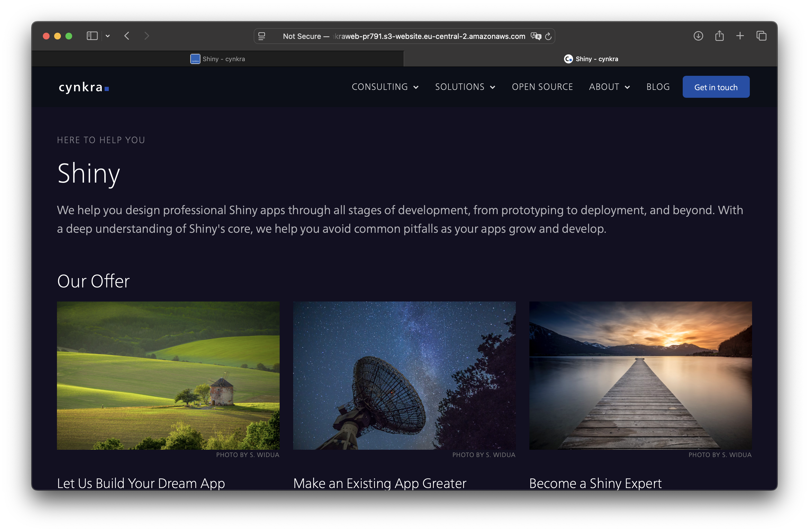Click Let Us Build Your Dream App heading
This screenshot has height=532, width=809.
point(141,483)
